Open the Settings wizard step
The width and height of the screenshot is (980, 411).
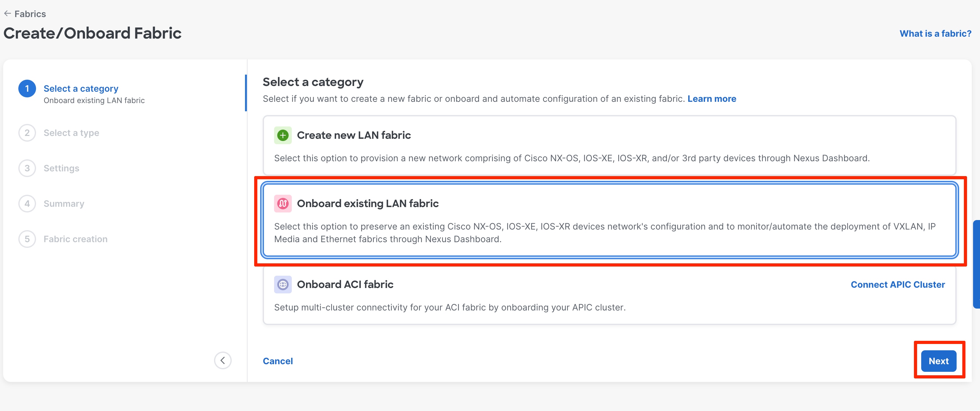(x=61, y=168)
